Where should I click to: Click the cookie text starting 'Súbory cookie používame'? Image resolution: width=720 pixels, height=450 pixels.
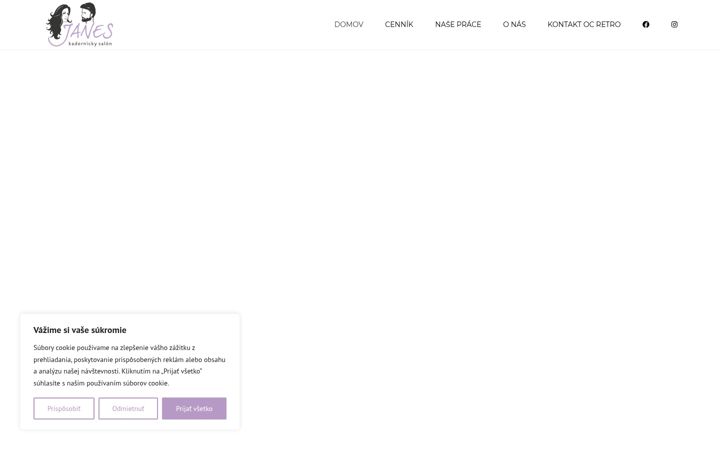pyautogui.click(x=129, y=365)
